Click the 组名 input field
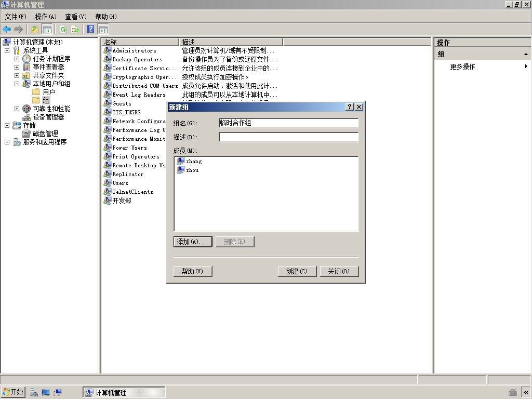Viewport: 532px width, 399px height. coord(289,123)
